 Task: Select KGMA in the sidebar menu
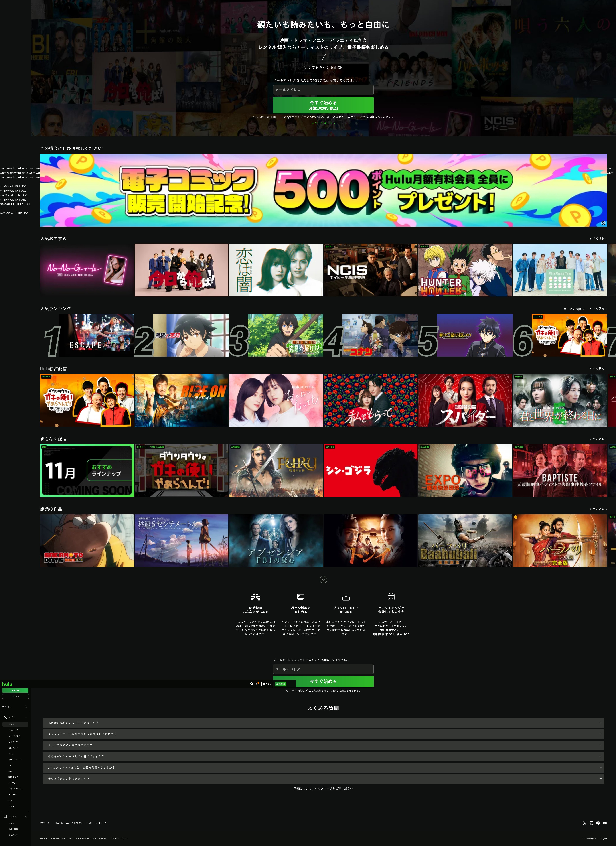click(11, 806)
